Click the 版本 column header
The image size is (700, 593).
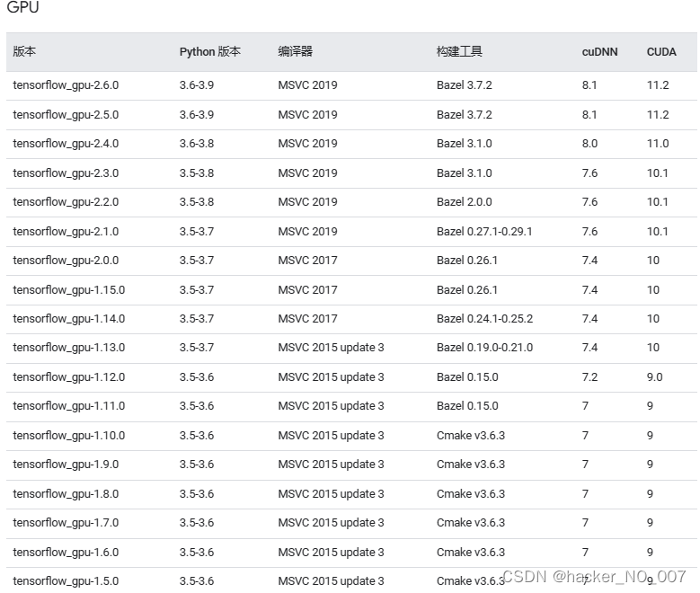point(24,51)
